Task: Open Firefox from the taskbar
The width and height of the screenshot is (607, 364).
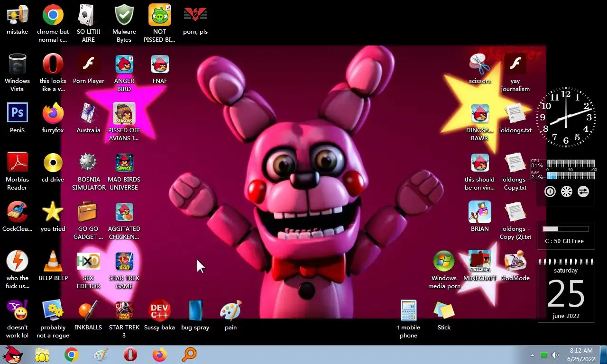Action: (160, 355)
